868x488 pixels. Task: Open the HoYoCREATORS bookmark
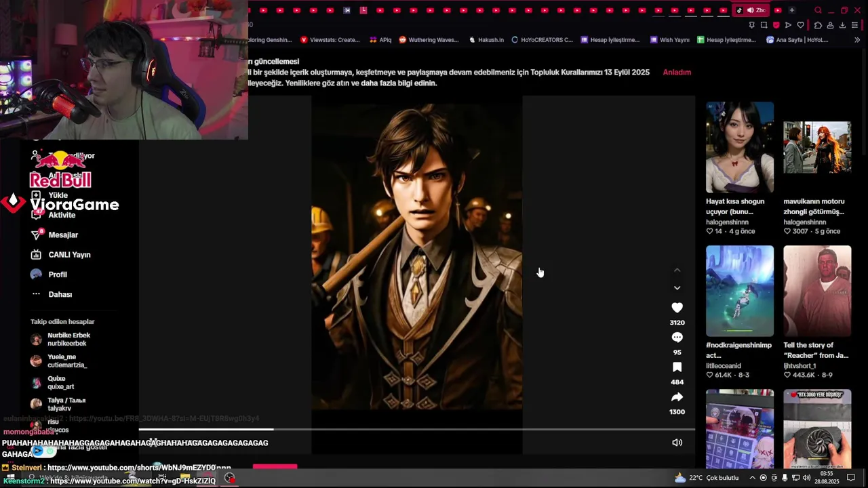point(542,40)
